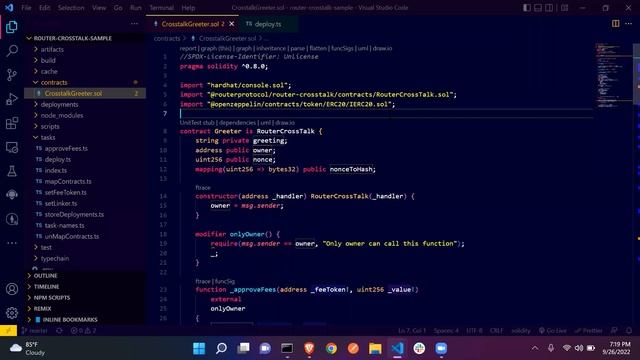The image size is (640, 360).
Task: Expand the artifacts folder
Action: (51, 49)
